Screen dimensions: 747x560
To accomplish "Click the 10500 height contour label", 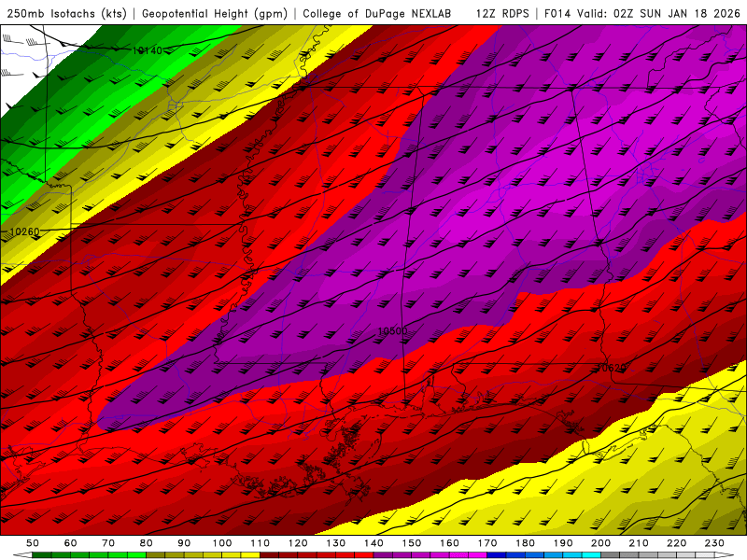I will [392, 331].
